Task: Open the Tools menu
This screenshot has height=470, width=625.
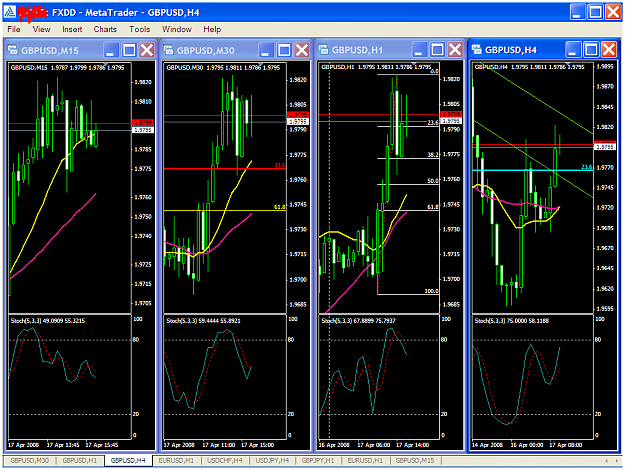Action: pos(140,29)
